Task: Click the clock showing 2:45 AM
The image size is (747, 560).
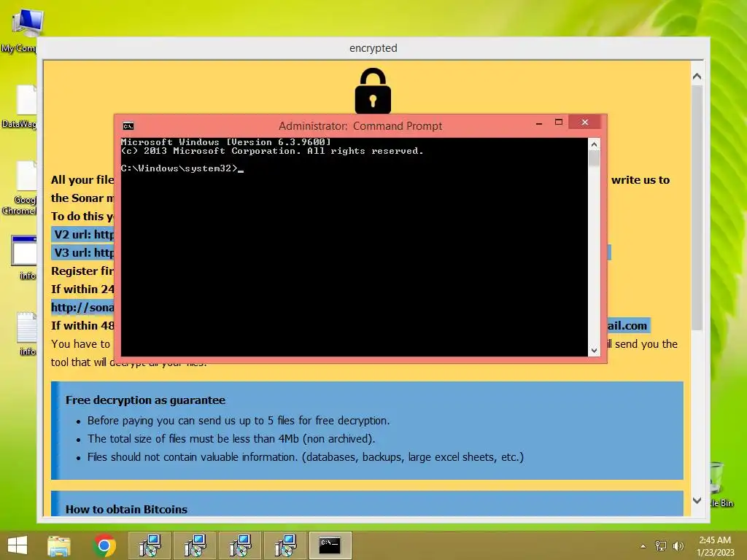Action: [x=715, y=540]
